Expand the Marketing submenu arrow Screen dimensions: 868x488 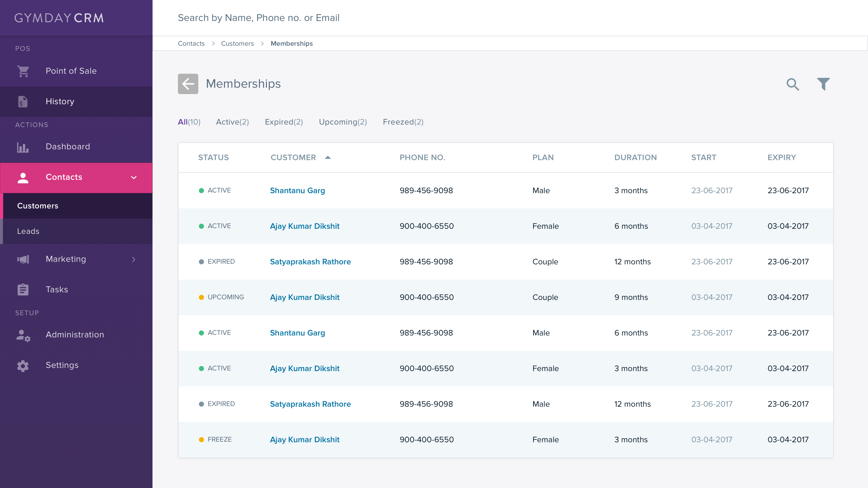(x=134, y=259)
